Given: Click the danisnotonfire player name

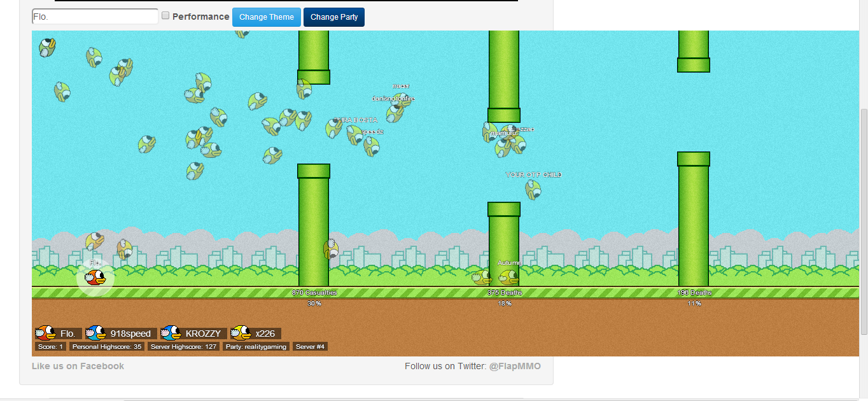Looking at the screenshot, I should pos(393,99).
